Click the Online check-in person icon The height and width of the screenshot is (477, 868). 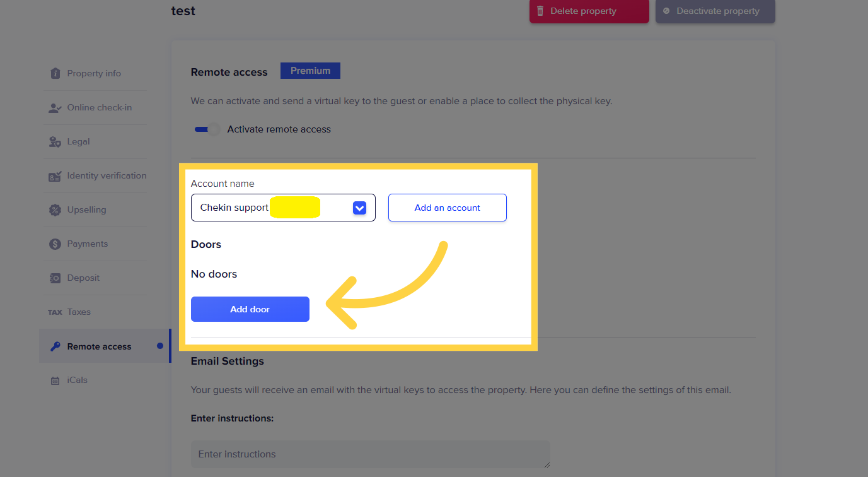pyautogui.click(x=55, y=108)
